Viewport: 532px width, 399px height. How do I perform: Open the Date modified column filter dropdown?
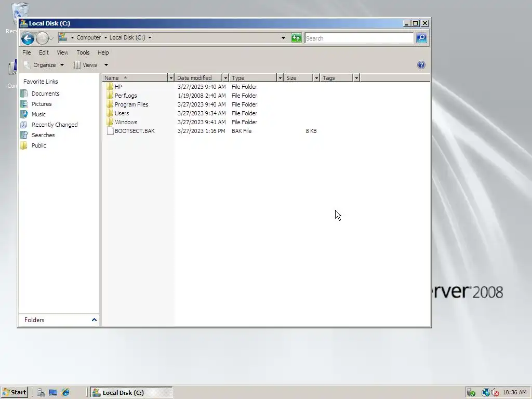point(225,78)
